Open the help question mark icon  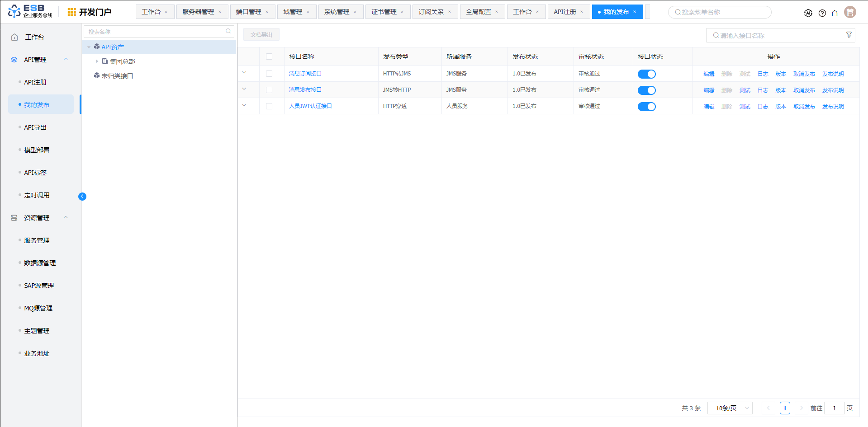coord(822,13)
